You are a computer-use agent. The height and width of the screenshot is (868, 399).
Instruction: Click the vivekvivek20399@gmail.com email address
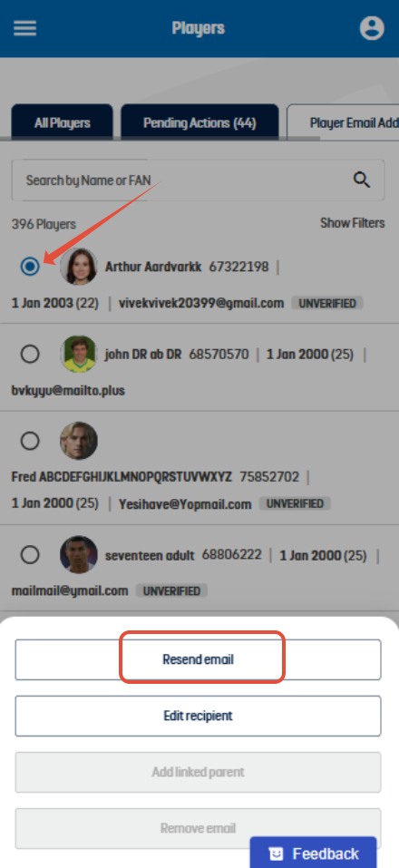point(201,303)
